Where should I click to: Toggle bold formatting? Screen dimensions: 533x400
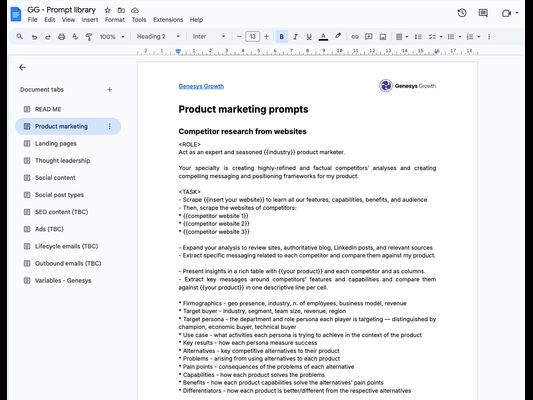click(x=281, y=37)
